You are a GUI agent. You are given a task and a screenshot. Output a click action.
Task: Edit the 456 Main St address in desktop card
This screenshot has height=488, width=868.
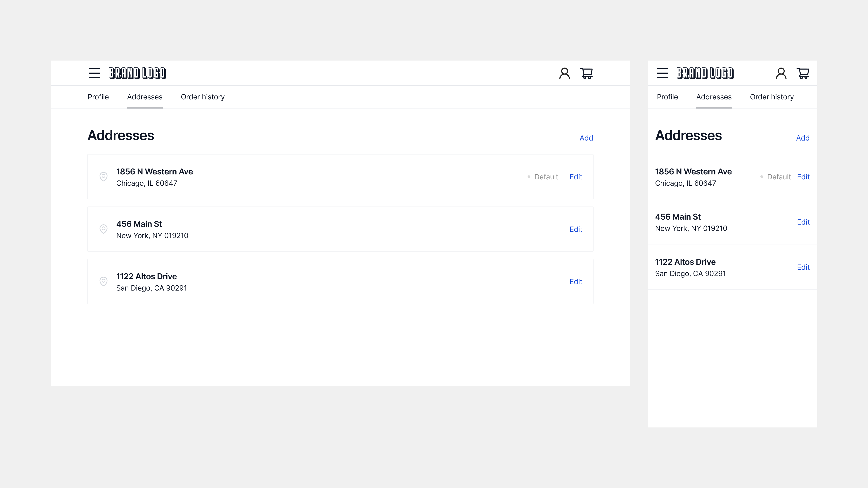(576, 229)
